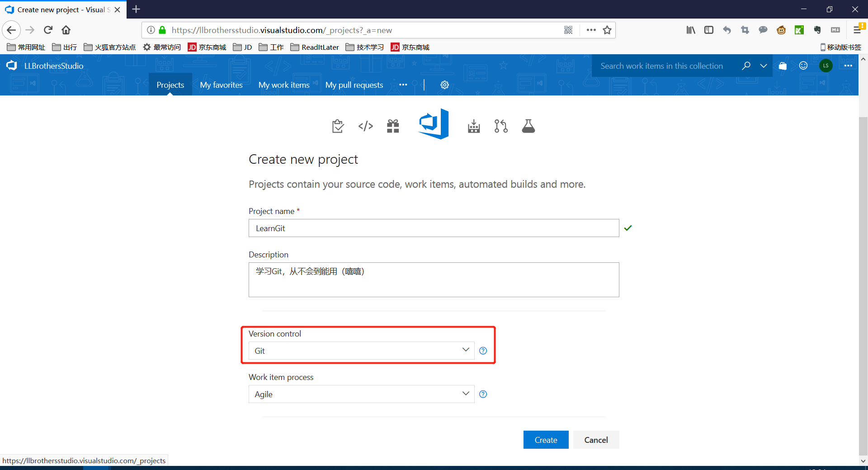
Task: Click the search magnifier icon
Action: [746, 66]
